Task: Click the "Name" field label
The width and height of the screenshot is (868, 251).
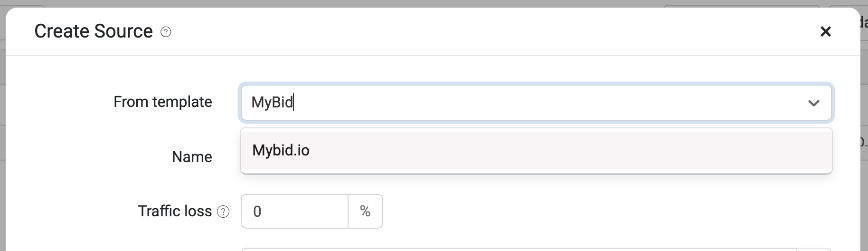Action: 192,157
